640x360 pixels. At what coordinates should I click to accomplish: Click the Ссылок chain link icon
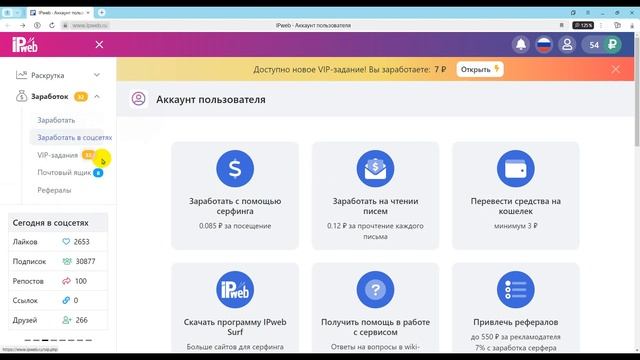66,300
